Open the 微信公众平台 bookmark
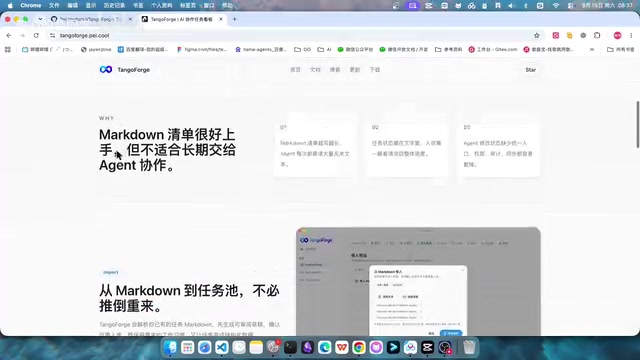 (355, 49)
